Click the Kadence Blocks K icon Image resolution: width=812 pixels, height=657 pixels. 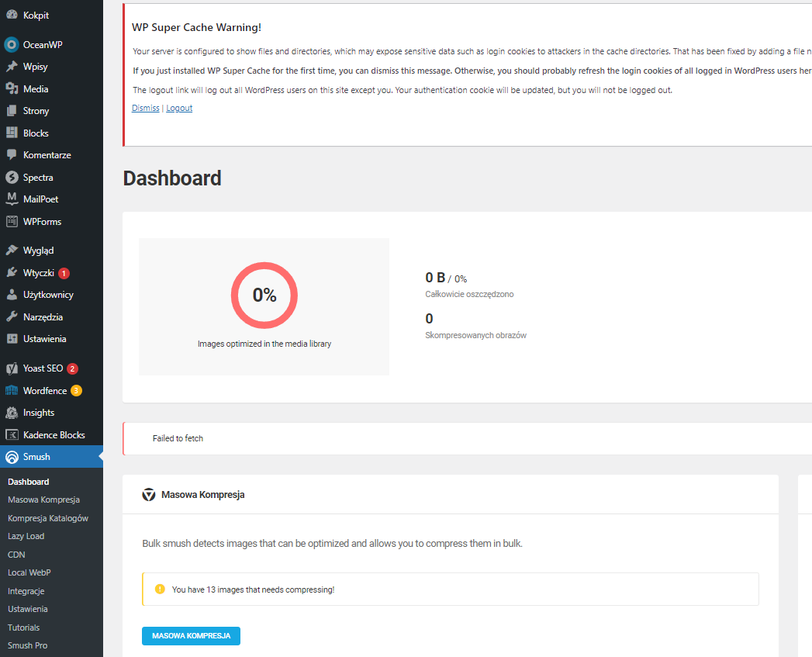[x=12, y=434]
